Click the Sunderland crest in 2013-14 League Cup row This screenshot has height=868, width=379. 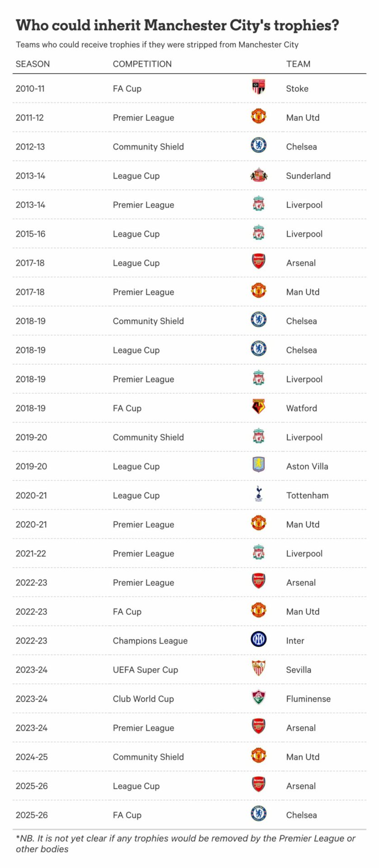258,175
